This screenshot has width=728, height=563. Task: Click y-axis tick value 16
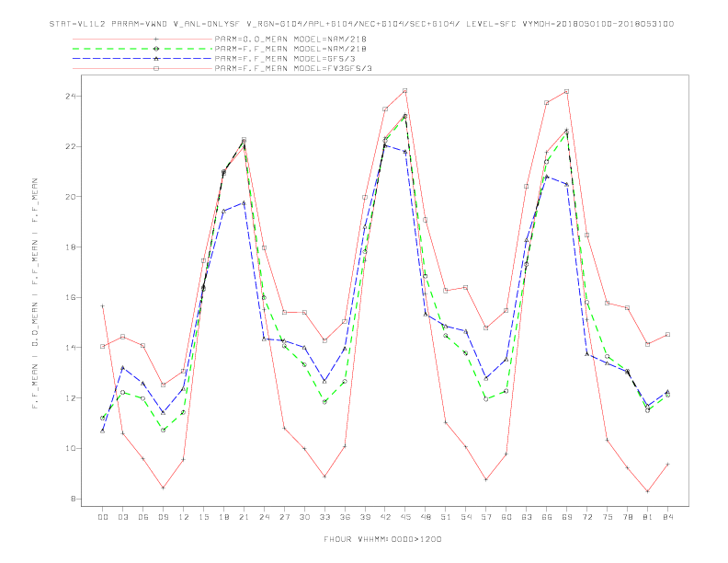70,297
